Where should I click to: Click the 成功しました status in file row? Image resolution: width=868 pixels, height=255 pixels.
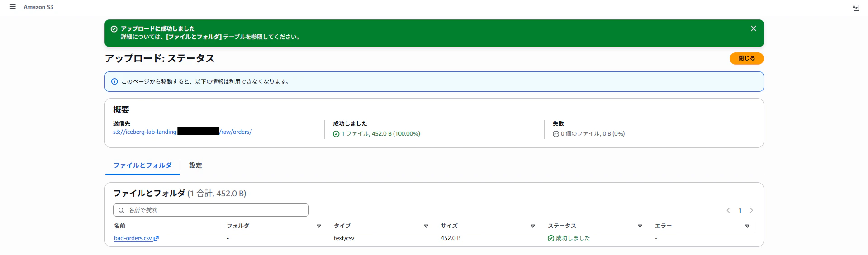573,238
